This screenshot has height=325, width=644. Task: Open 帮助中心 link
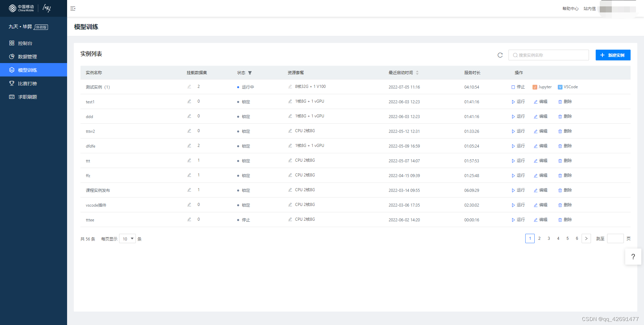[570, 9]
